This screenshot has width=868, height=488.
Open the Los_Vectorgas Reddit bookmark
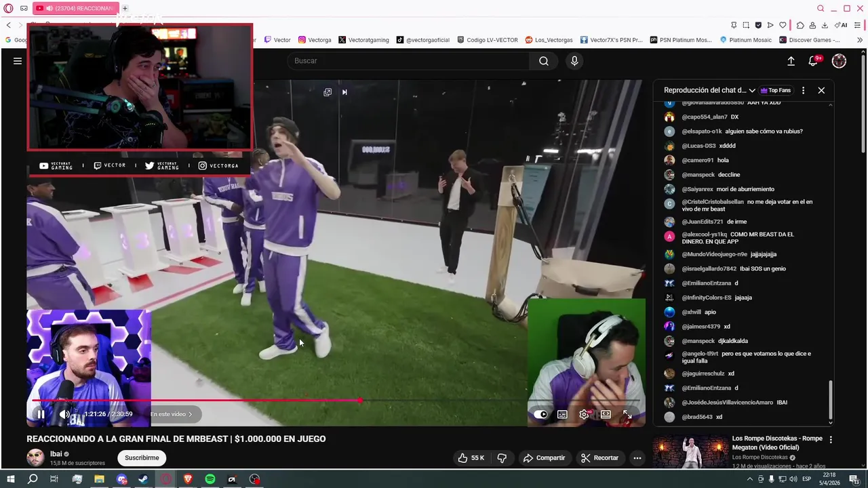549,40
